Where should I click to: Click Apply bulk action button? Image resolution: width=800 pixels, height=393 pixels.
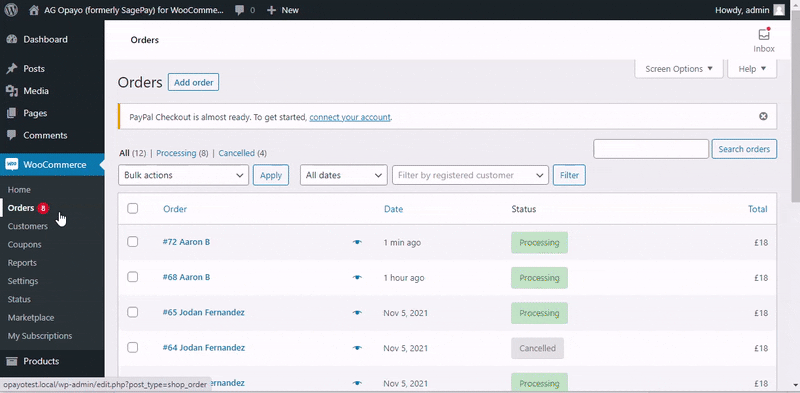click(x=271, y=175)
